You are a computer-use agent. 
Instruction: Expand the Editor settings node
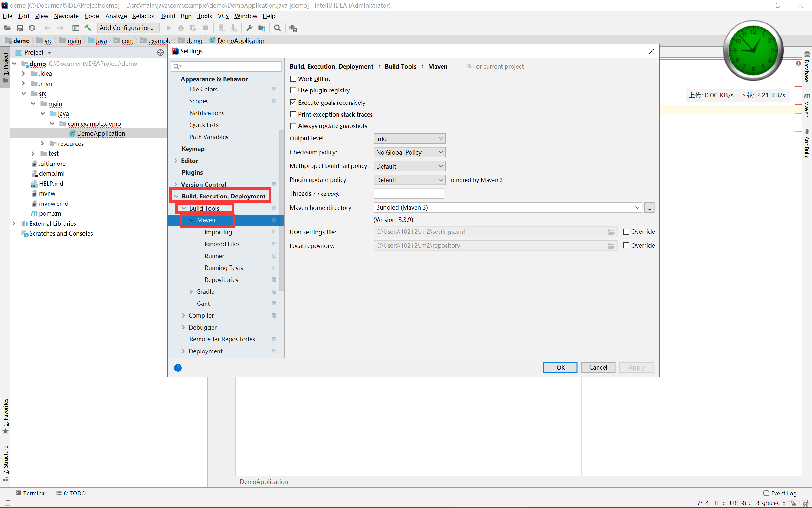tap(176, 161)
